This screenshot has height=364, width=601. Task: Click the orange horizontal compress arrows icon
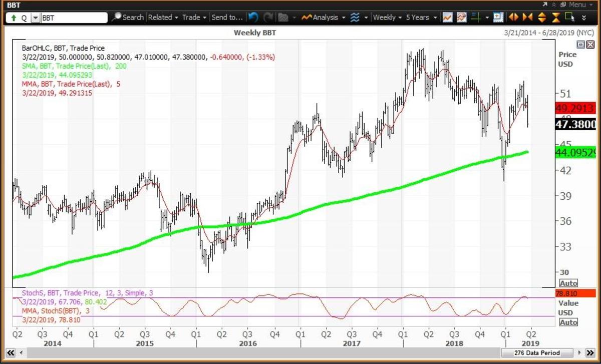tap(527, 18)
